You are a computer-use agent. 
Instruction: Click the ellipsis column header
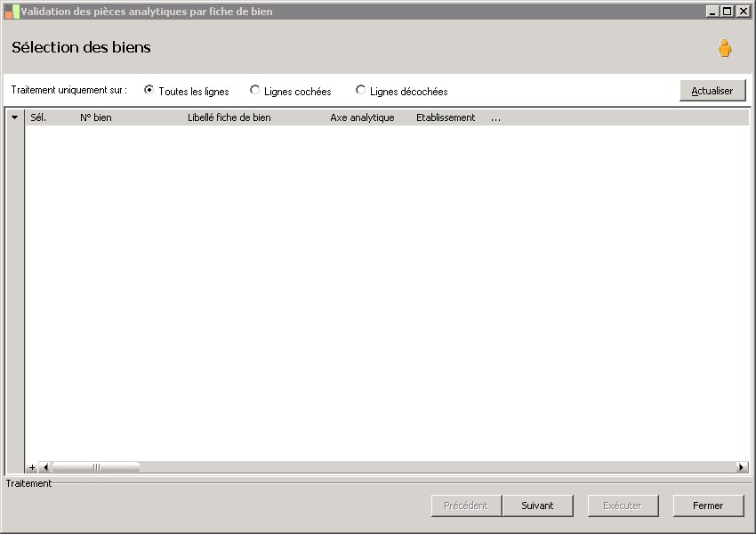(x=495, y=117)
